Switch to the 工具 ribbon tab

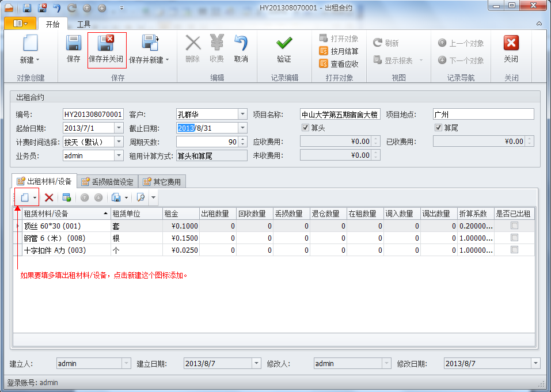(x=83, y=24)
